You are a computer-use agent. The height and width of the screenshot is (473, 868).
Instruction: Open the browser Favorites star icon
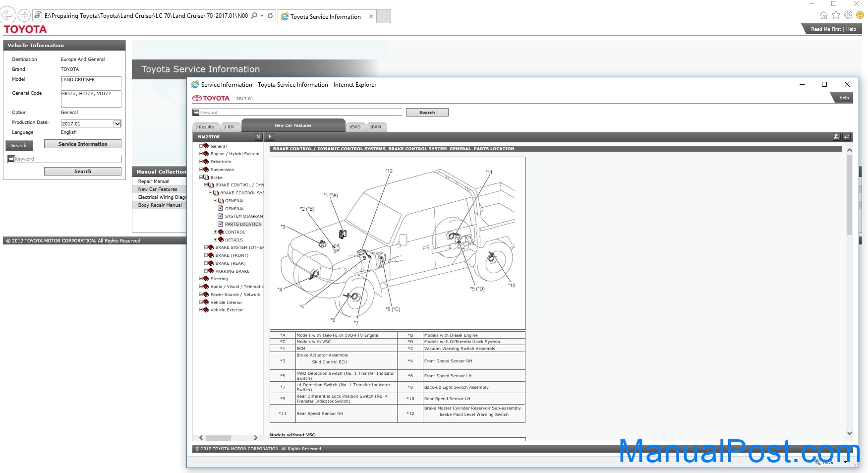point(836,15)
